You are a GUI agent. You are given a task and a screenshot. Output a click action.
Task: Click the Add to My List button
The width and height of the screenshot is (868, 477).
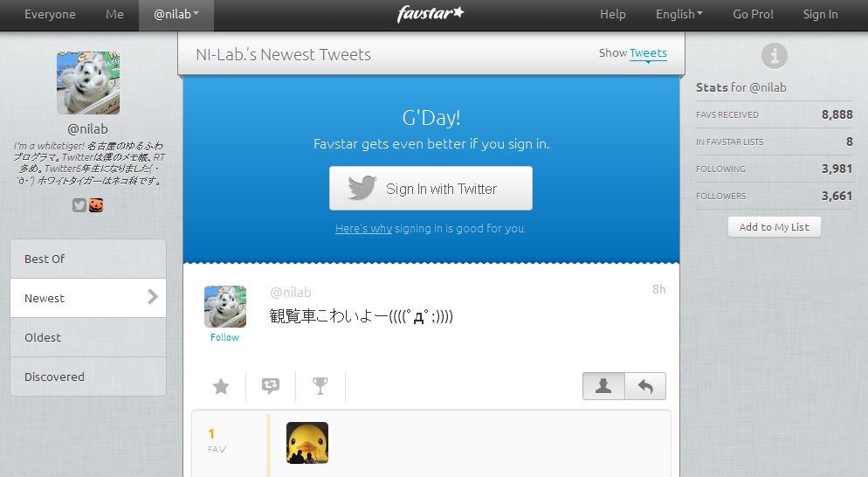[x=774, y=227]
